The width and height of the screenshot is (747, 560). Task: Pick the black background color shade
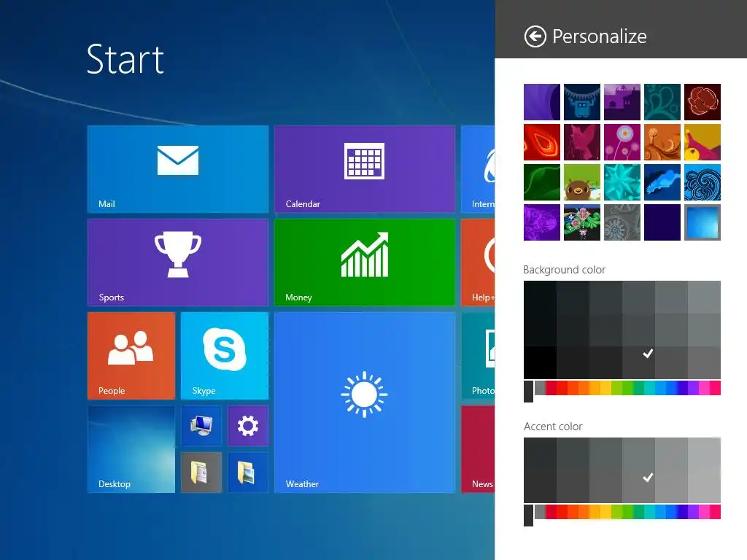click(540, 362)
